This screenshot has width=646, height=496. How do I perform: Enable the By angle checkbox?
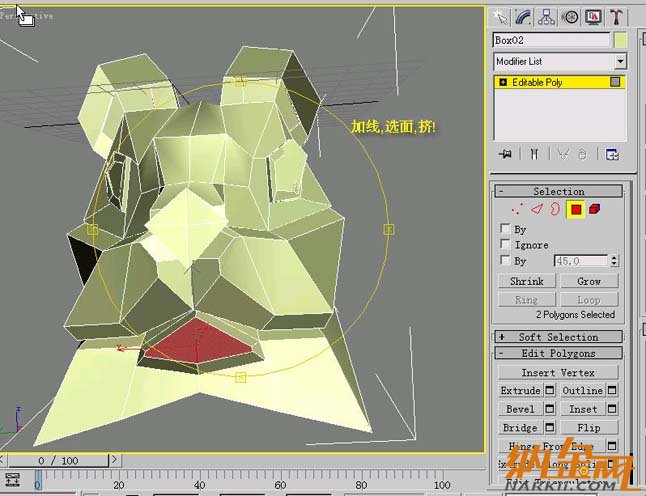point(505,260)
